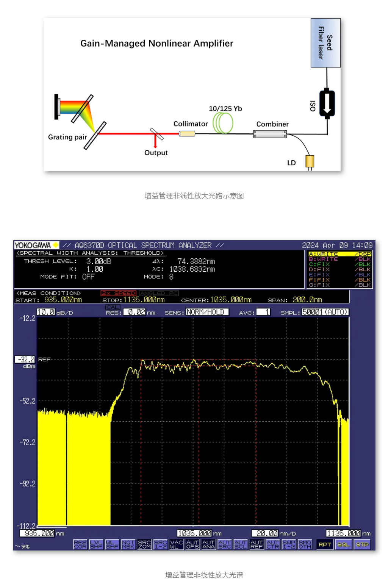Viewport: 391px width, 588px height.
Task: Click the AUT OFS status indicator
Action: (192, 544)
